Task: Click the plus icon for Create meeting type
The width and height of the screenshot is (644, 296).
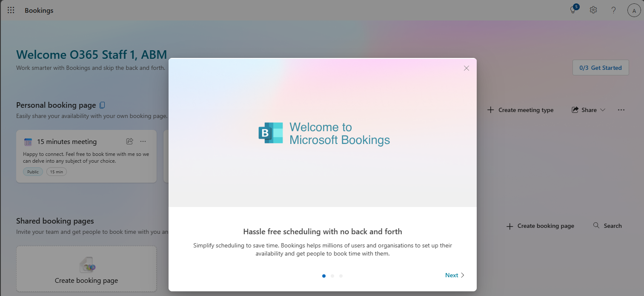Action: point(491,110)
